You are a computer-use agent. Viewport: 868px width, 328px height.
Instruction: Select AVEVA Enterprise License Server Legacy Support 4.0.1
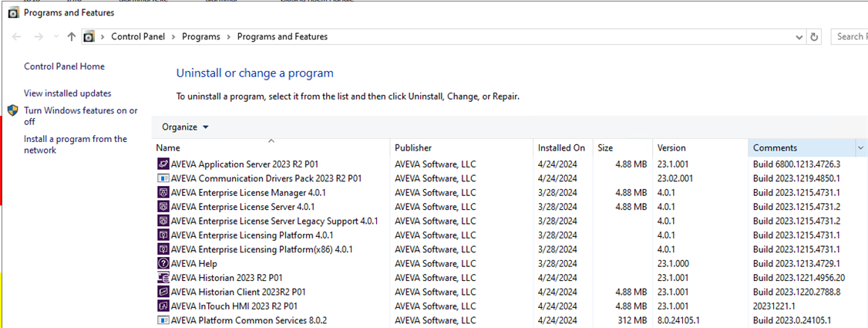pos(274,221)
